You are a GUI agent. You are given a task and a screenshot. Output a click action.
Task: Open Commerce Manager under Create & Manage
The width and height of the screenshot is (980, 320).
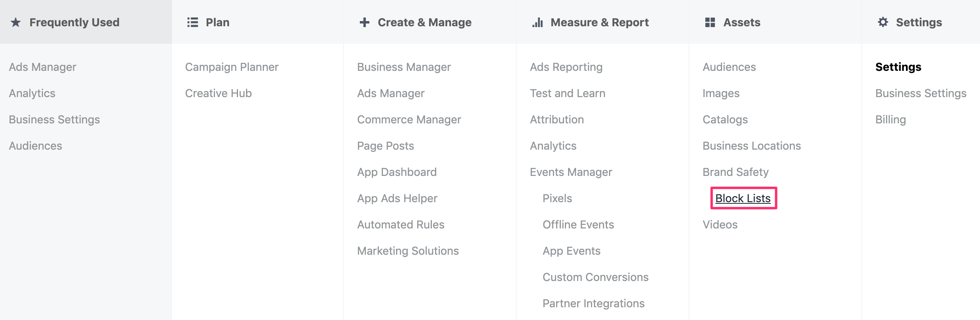tap(409, 119)
